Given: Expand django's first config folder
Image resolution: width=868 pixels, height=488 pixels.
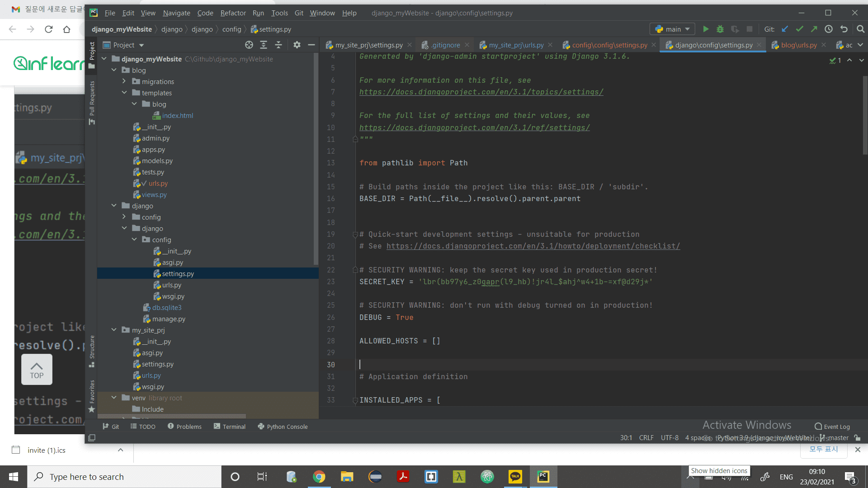Looking at the screenshot, I should coord(124,217).
